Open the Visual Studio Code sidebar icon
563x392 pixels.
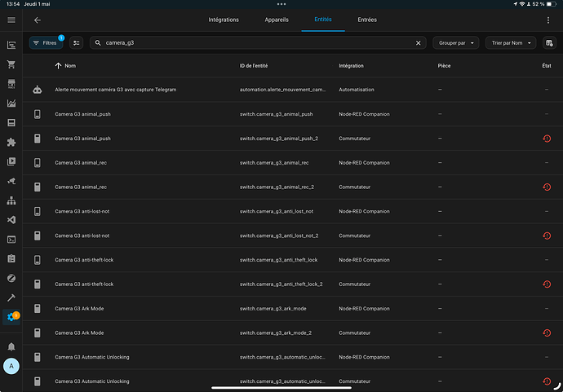coord(11,220)
